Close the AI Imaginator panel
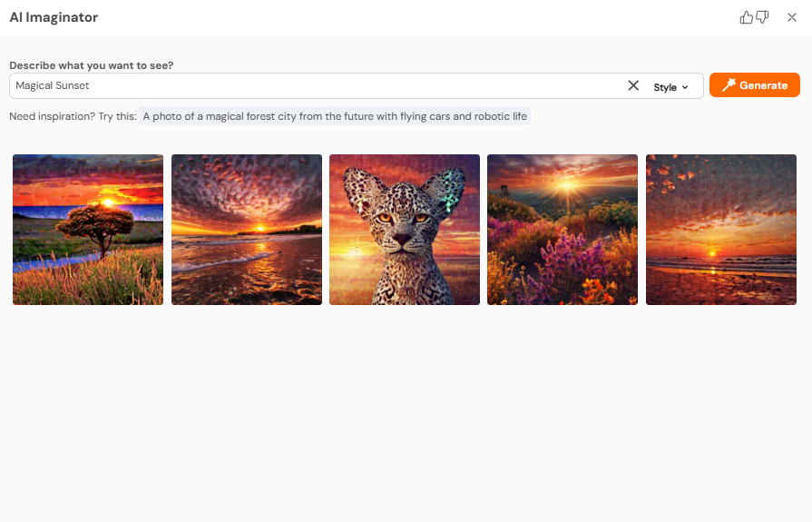The width and height of the screenshot is (812, 522). click(792, 17)
